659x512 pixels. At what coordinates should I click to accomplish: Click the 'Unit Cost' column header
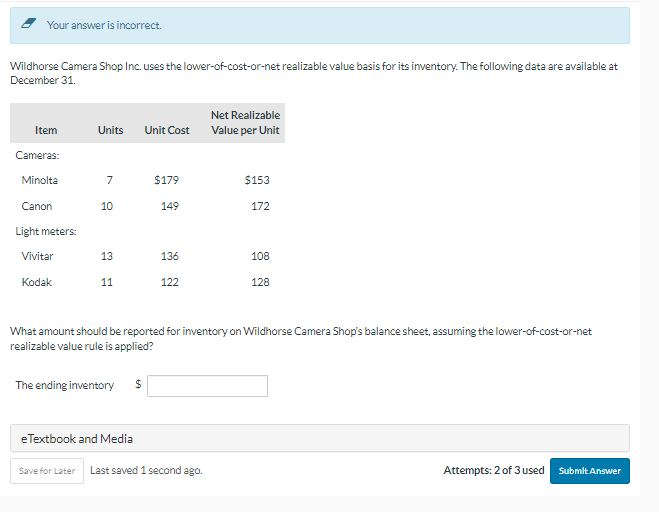point(167,130)
